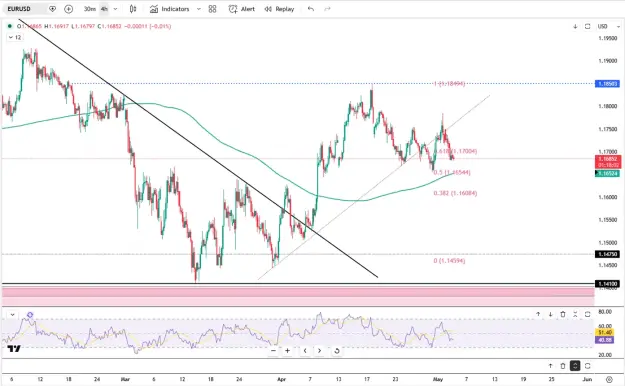The height and width of the screenshot is (386, 625).
Task: Click the TradingView logo
Action: click(x=14, y=349)
